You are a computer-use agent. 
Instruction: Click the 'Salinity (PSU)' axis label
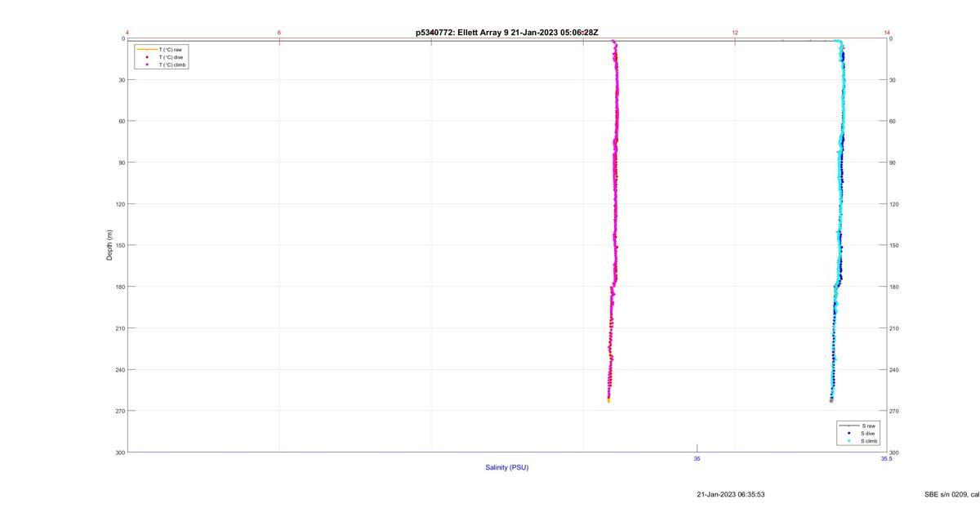tap(506, 467)
